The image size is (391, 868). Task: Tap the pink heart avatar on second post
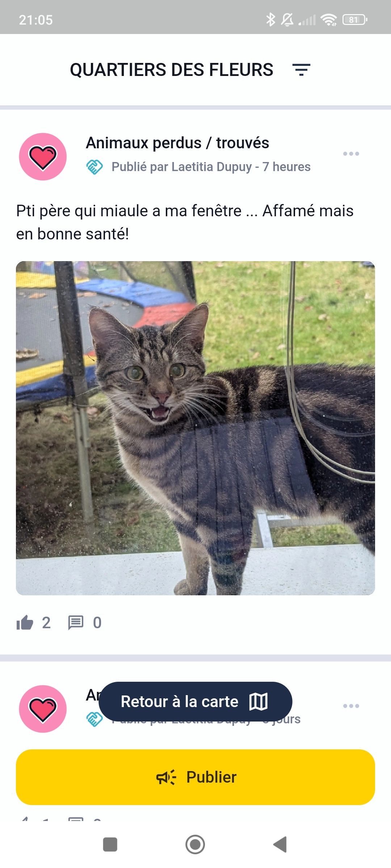(x=43, y=709)
